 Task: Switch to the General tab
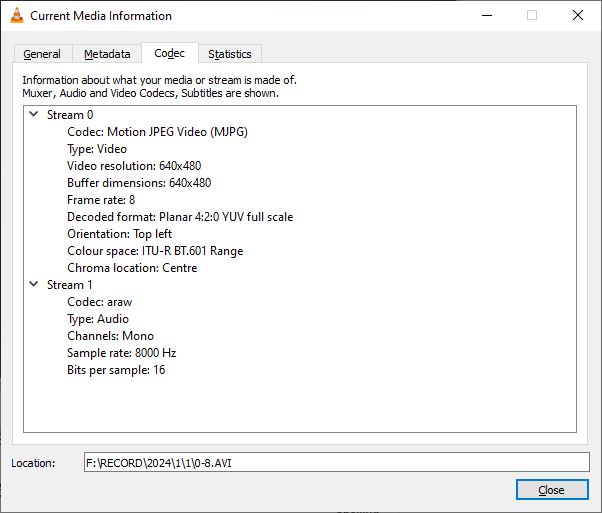pos(42,54)
